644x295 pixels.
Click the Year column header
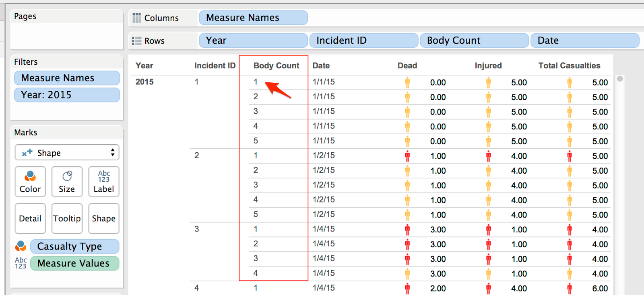pyautogui.click(x=144, y=66)
